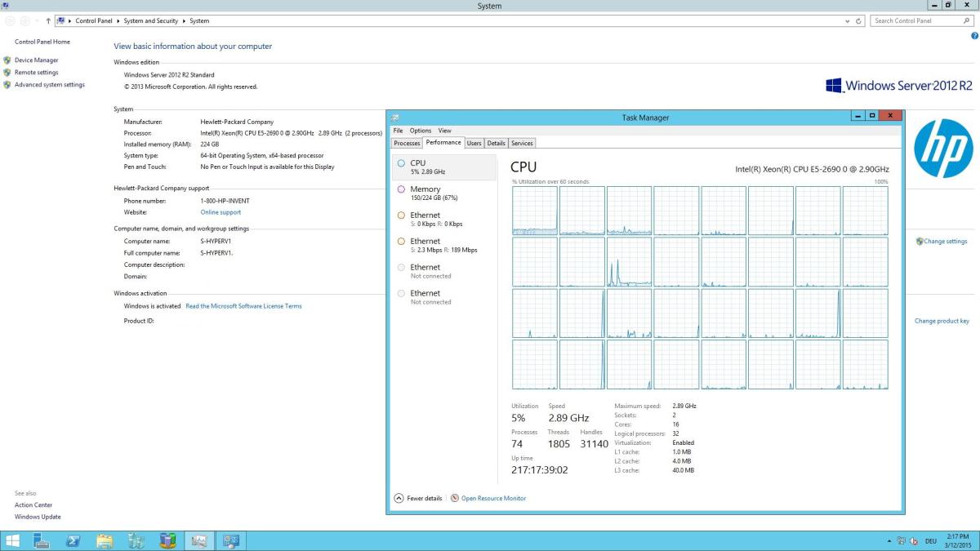The height and width of the screenshot is (551, 980).
Task: Open the address bar history dropdown
Action: click(848, 20)
